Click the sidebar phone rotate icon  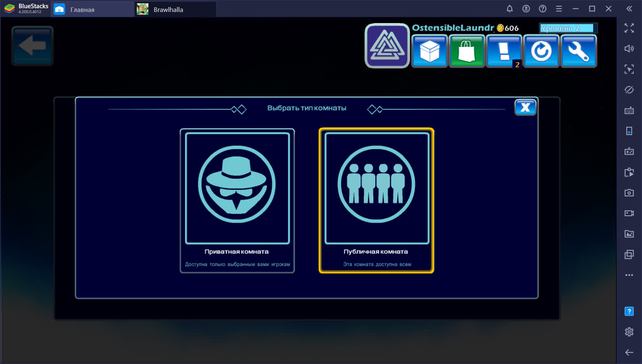pos(629,131)
